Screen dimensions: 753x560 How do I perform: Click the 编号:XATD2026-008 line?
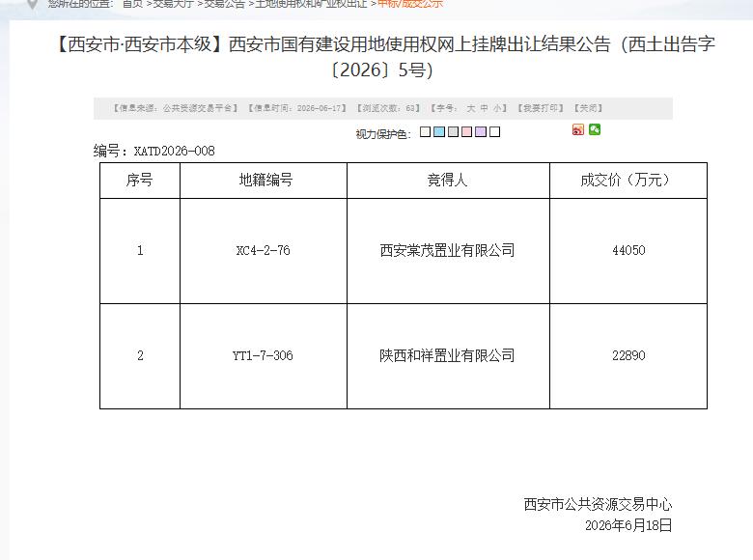click(154, 151)
